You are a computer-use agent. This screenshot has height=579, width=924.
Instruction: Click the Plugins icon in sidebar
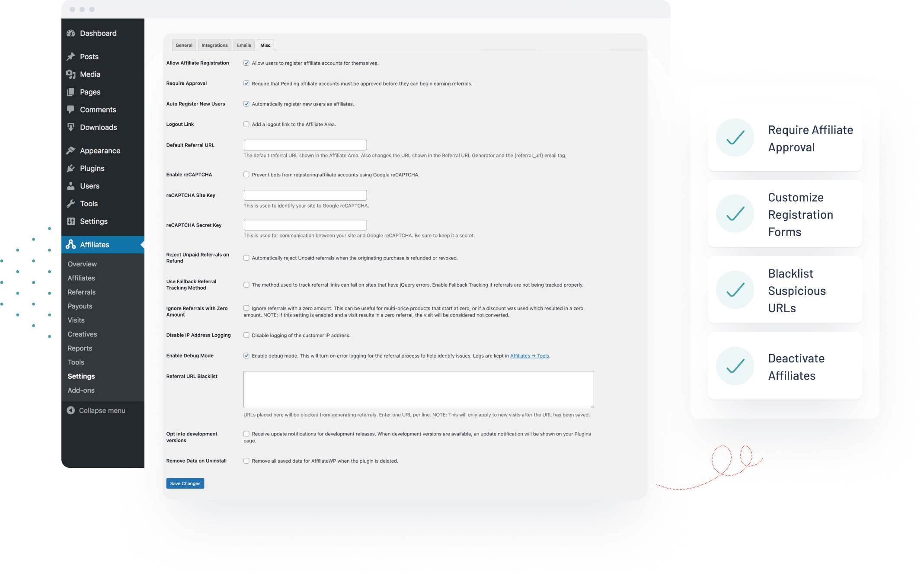pyautogui.click(x=73, y=168)
